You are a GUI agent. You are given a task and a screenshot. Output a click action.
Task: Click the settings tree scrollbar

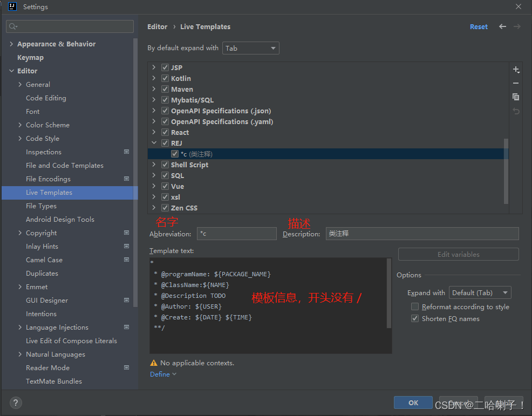135,172
